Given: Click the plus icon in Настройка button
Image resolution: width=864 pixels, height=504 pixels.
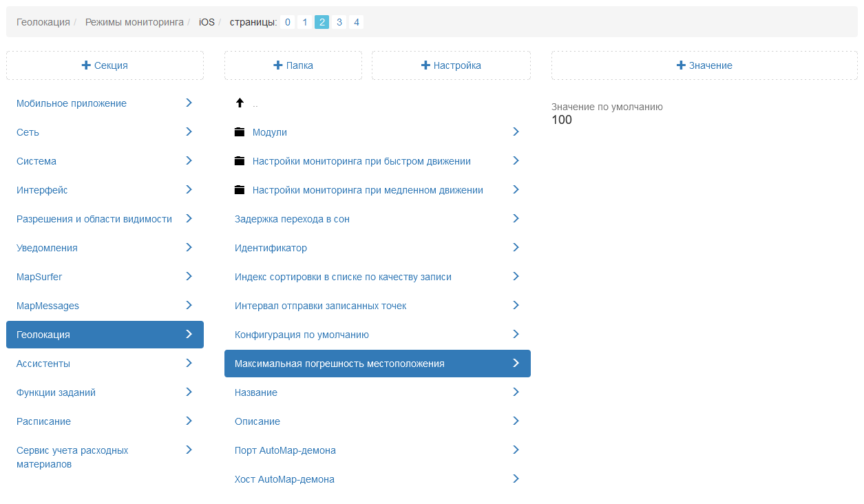Looking at the screenshot, I should click(425, 65).
